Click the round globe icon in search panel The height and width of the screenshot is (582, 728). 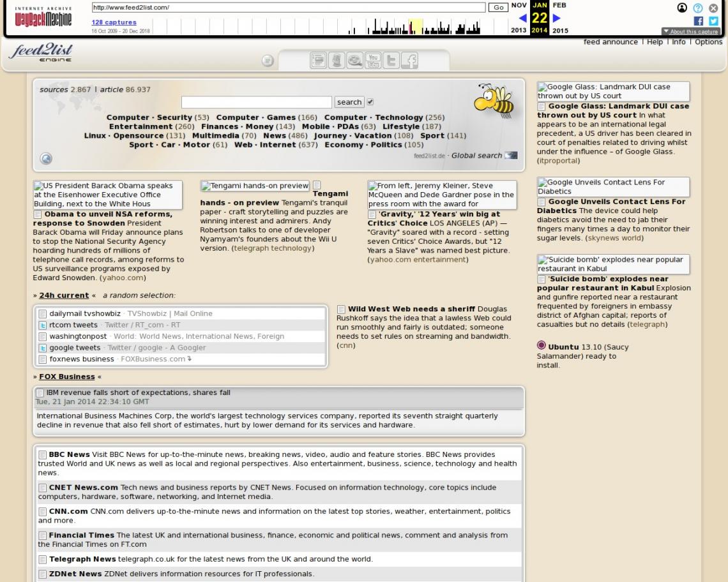46,159
